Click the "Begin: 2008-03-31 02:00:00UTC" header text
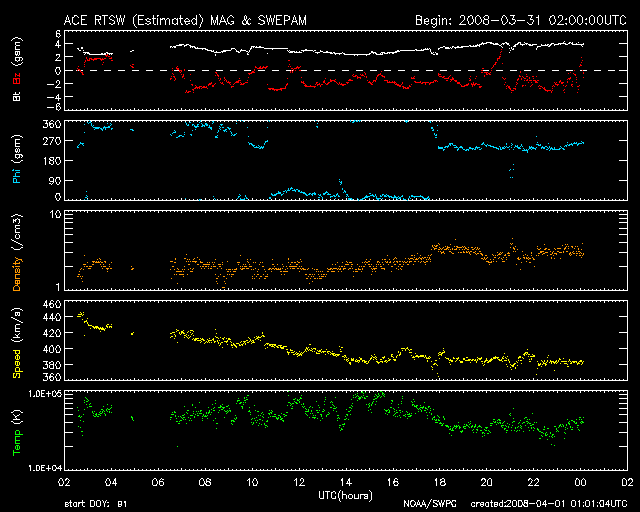Viewport: 640px width, 512px height. tap(521, 20)
